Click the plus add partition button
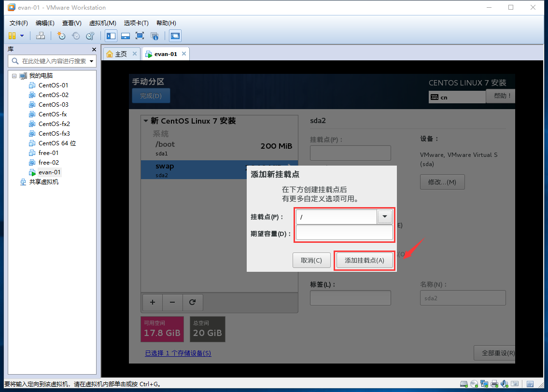 pos(153,302)
